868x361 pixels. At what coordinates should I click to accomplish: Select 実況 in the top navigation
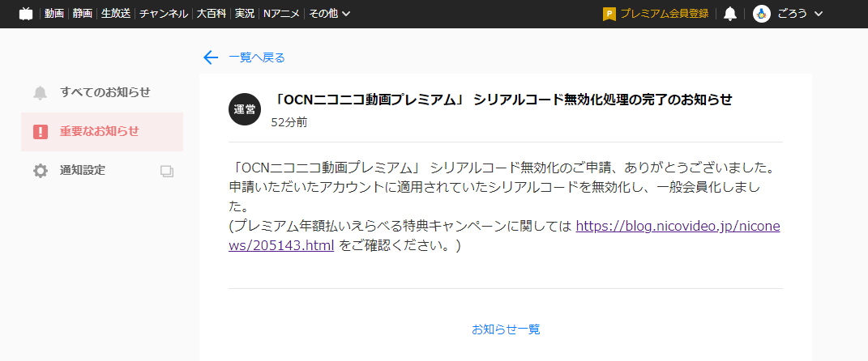[x=245, y=14]
